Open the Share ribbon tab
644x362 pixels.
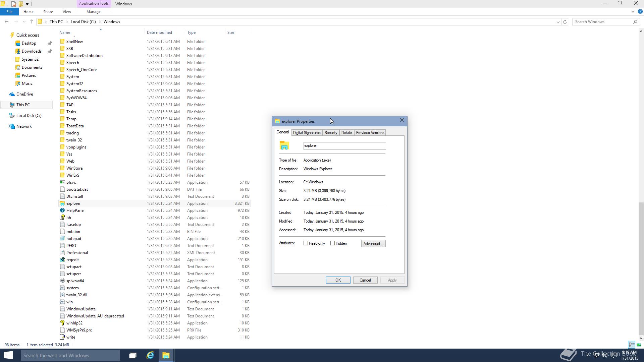pyautogui.click(x=48, y=12)
